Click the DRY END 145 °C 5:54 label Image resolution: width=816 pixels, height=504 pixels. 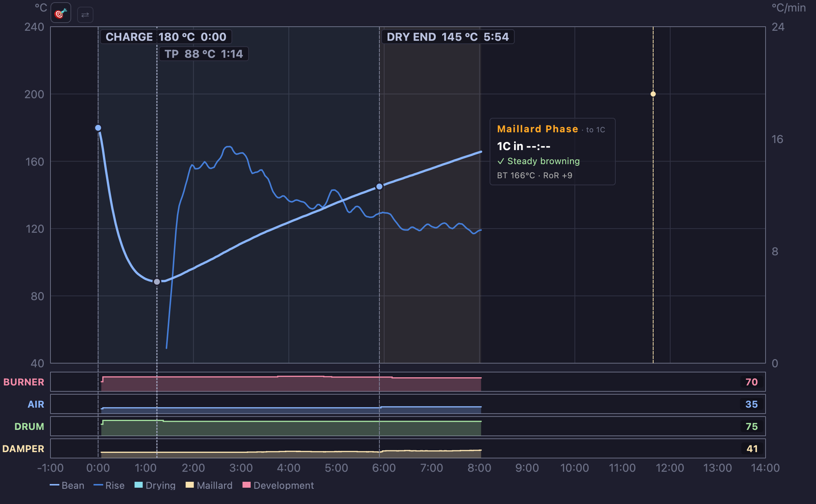point(448,37)
